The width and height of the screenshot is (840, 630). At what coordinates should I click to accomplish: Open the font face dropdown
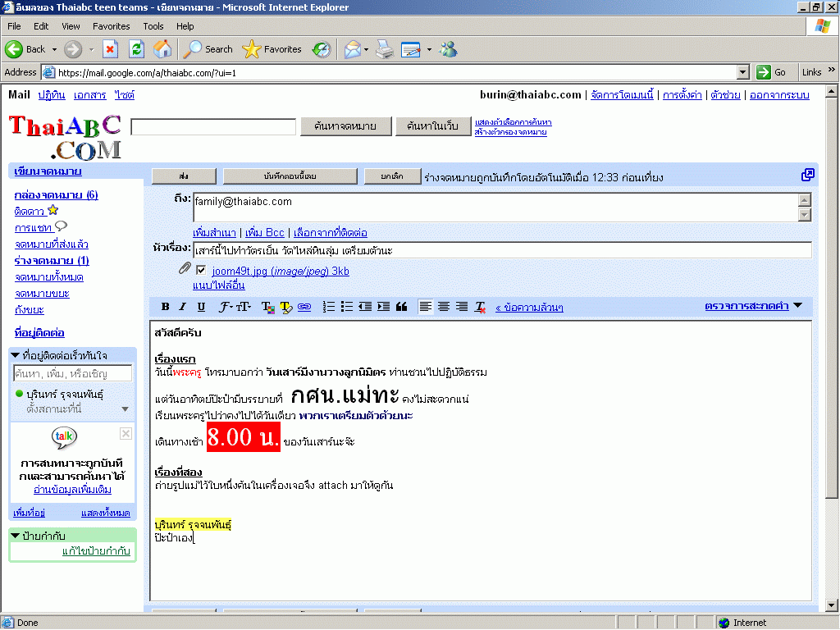[225, 307]
